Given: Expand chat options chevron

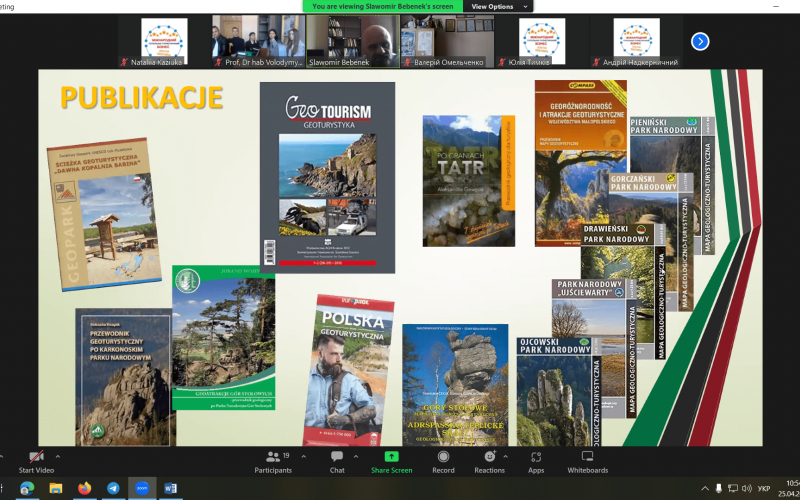Looking at the screenshot, I should [x=356, y=457].
